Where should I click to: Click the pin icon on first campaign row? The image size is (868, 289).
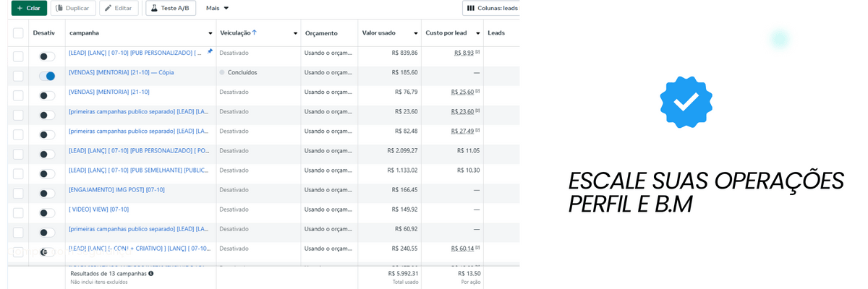pos(210,52)
